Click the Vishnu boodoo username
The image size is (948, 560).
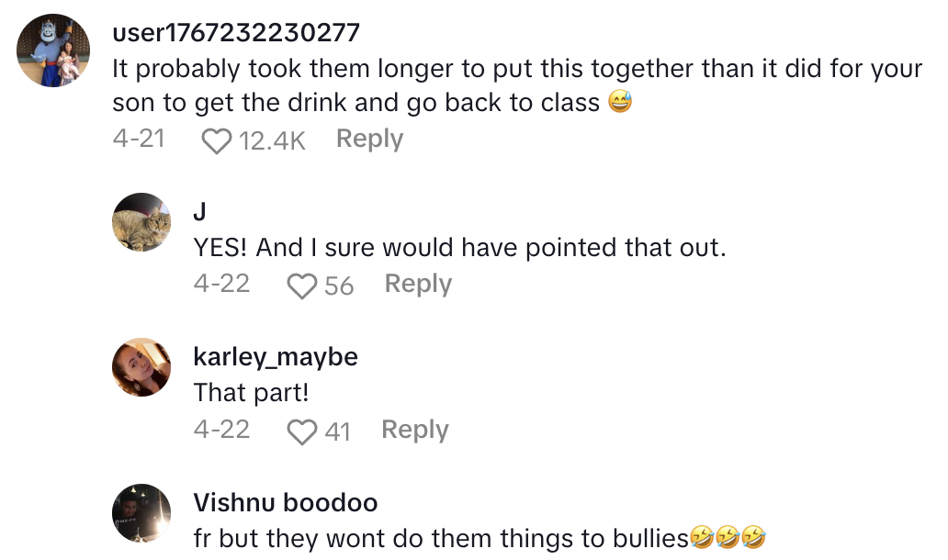286,503
